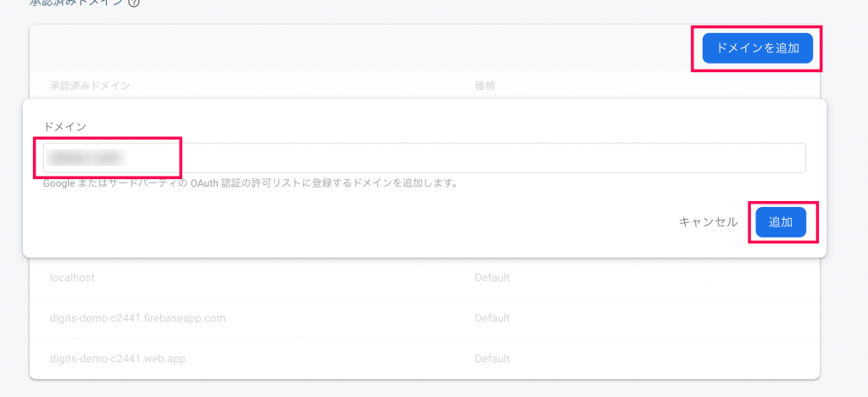Confirm with the blue 追加 button
This screenshot has height=397, width=868.
[781, 222]
